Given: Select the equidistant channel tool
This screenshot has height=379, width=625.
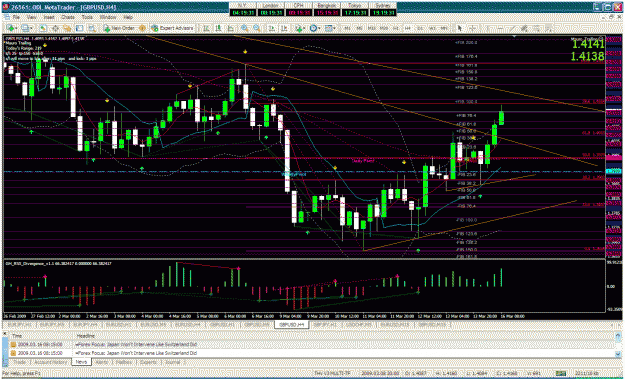Looking at the screenshot, I should click(524, 28).
